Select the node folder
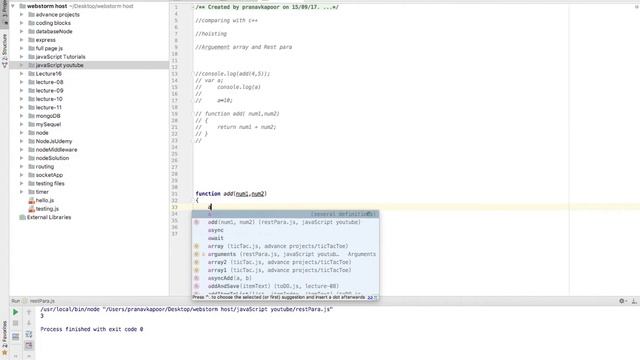 pyautogui.click(x=38, y=133)
